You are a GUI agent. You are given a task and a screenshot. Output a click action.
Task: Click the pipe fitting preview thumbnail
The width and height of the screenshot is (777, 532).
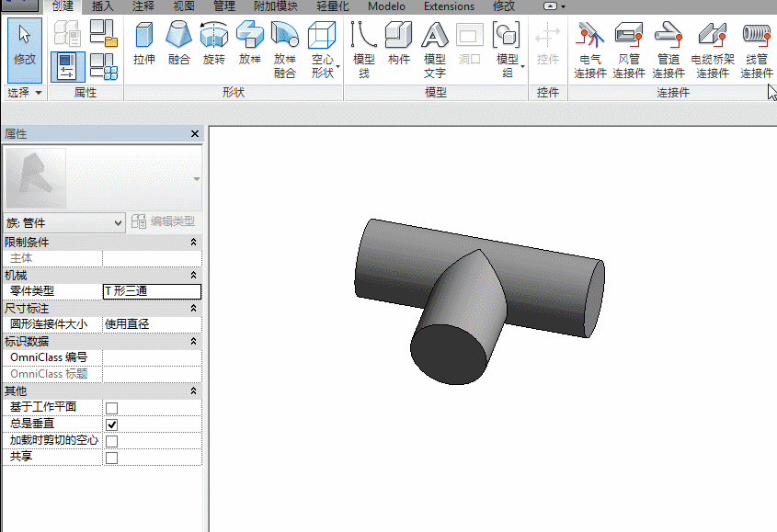pyautogui.click(x=36, y=178)
